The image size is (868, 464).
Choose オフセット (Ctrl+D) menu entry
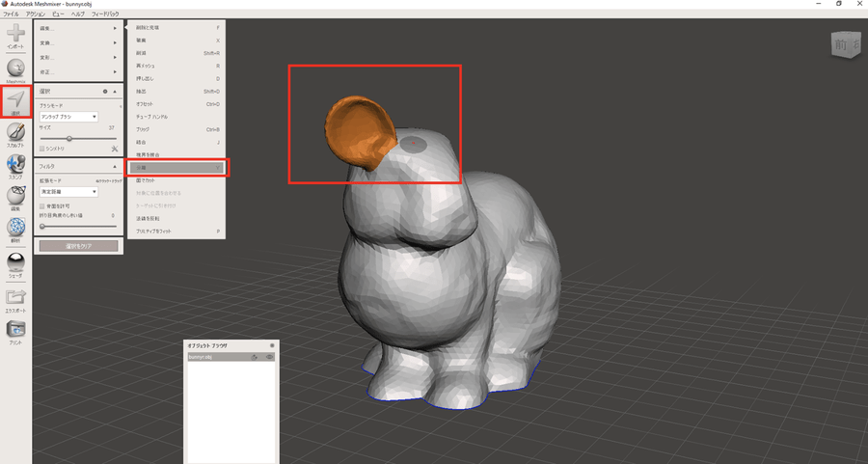(x=176, y=104)
